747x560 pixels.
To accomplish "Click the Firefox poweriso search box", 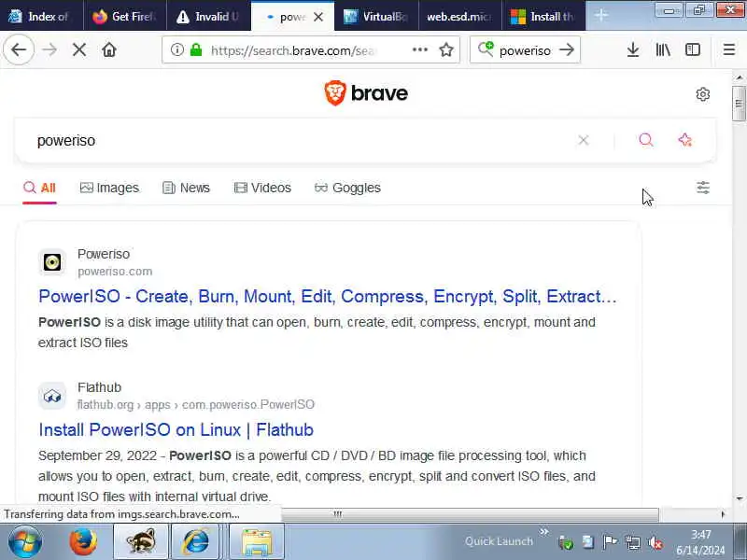I will tap(525, 50).
